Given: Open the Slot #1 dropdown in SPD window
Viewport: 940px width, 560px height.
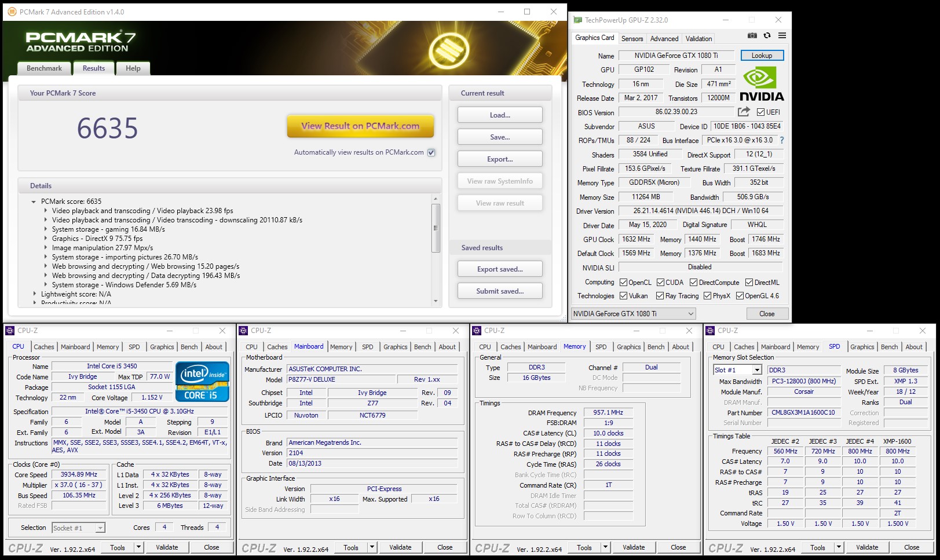Looking at the screenshot, I should [756, 370].
